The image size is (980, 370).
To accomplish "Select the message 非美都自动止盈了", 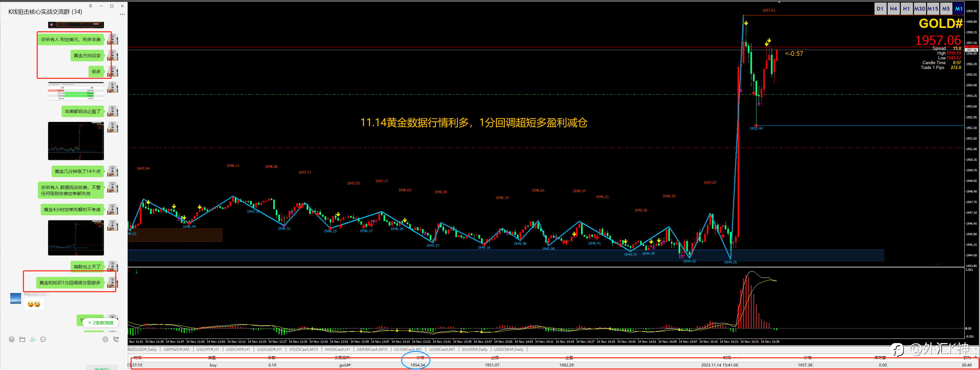I will [x=82, y=112].
